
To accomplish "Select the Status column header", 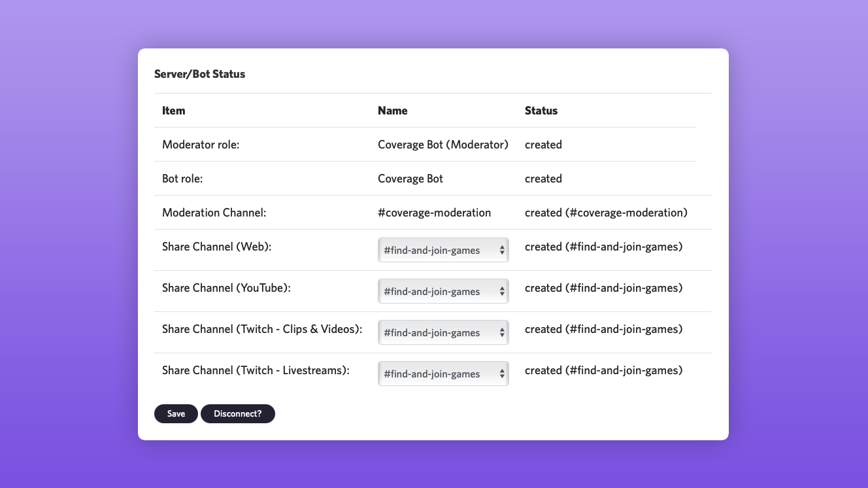I will 541,111.
